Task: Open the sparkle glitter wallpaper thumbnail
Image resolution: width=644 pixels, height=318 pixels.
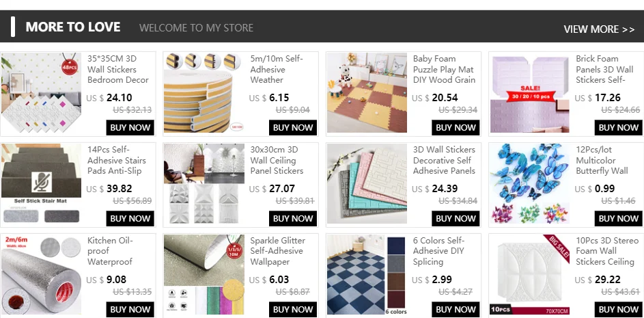Action: pyautogui.click(x=204, y=274)
